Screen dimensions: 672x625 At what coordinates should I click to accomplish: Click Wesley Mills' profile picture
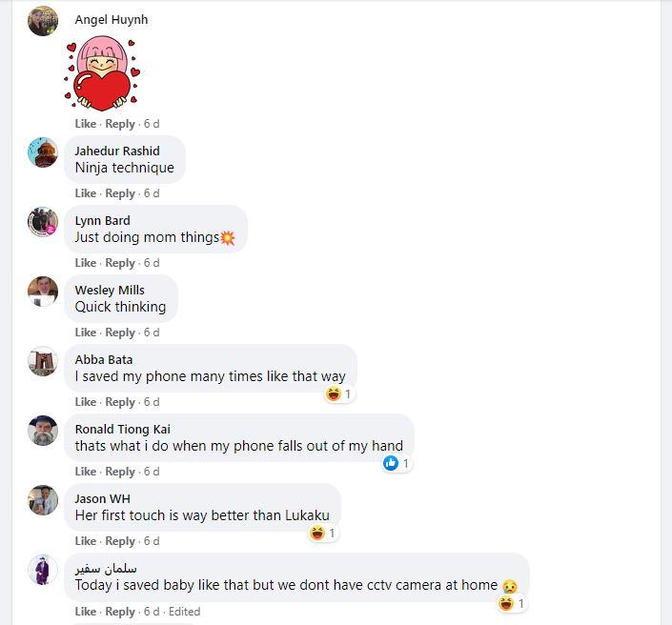tap(43, 292)
